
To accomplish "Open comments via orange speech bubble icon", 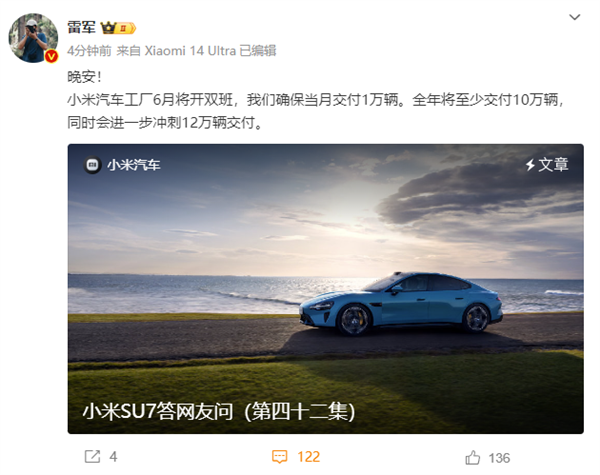I will (279, 457).
